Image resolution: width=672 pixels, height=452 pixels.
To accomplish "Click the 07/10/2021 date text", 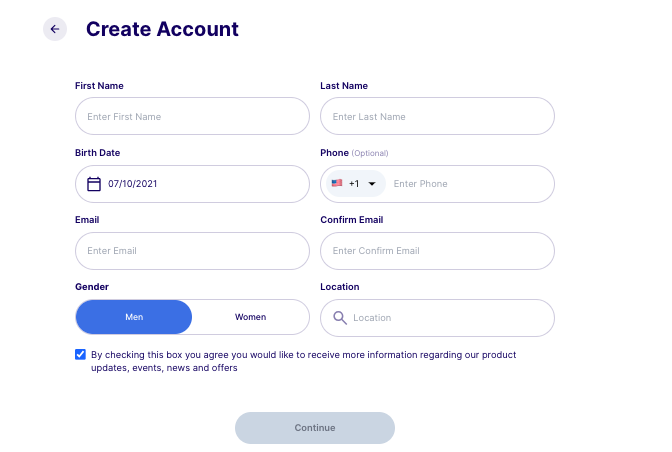I will [x=133, y=184].
